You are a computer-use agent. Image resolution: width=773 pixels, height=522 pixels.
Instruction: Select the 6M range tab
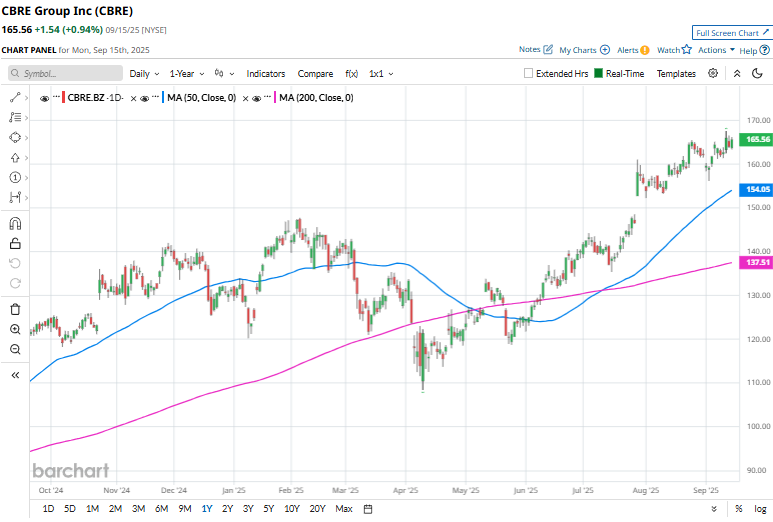coord(161,509)
